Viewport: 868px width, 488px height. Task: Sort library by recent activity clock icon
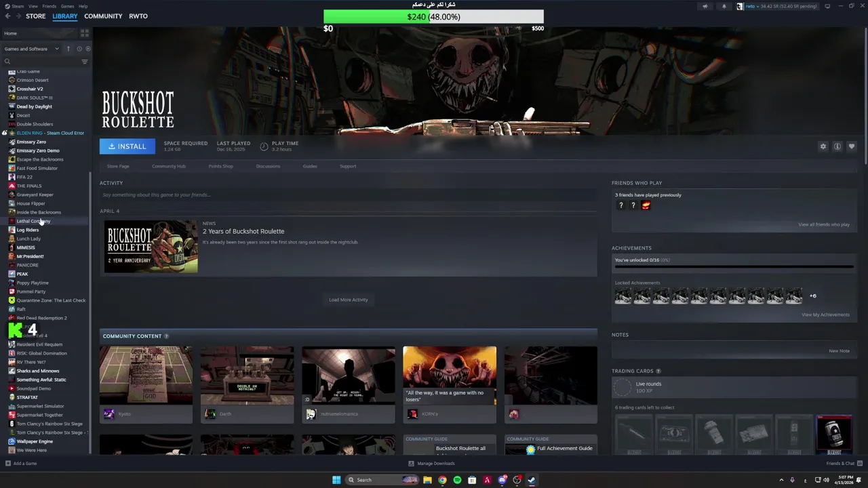coord(79,49)
